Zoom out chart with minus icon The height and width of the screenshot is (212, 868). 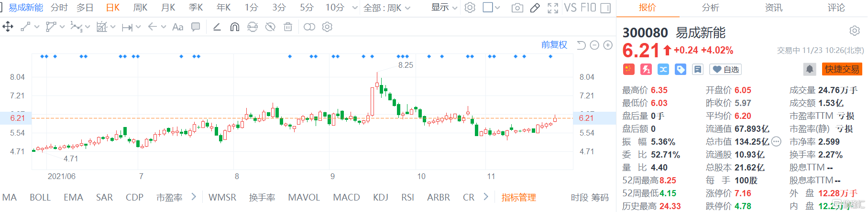(594, 45)
